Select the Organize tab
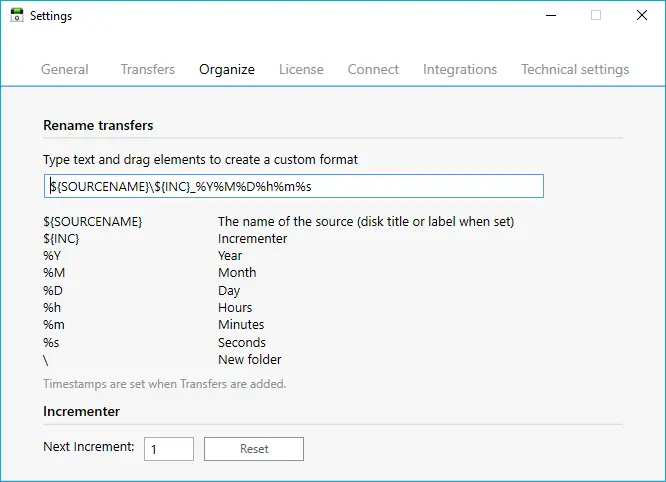 (227, 69)
